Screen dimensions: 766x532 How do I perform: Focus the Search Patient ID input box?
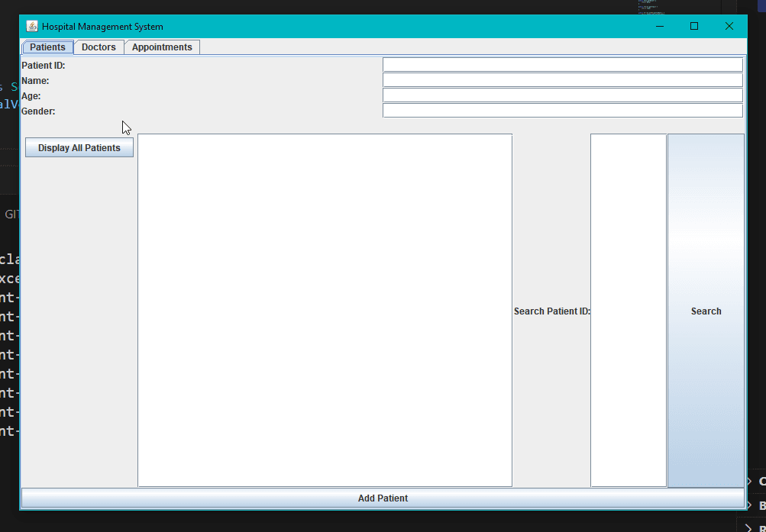628,310
